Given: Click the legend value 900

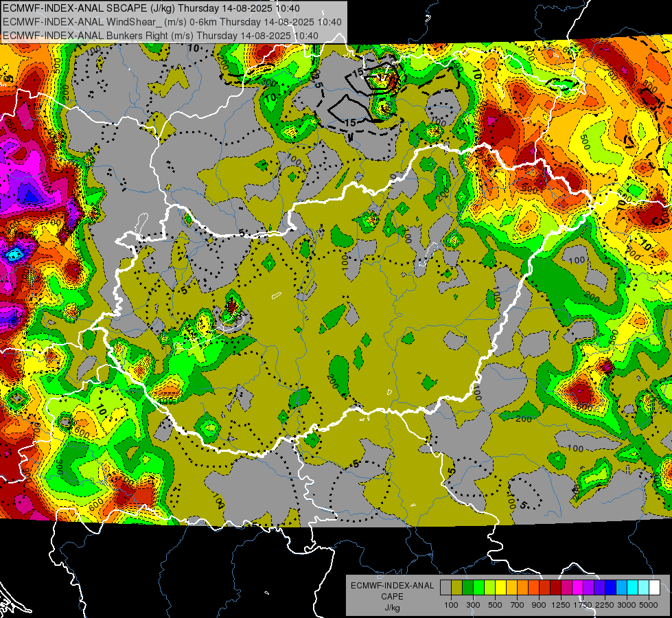Looking at the screenshot, I should pyautogui.click(x=539, y=605).
